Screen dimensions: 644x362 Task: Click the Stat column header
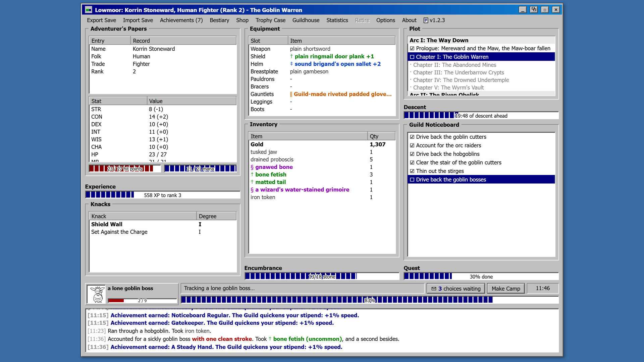coord(118,101)
